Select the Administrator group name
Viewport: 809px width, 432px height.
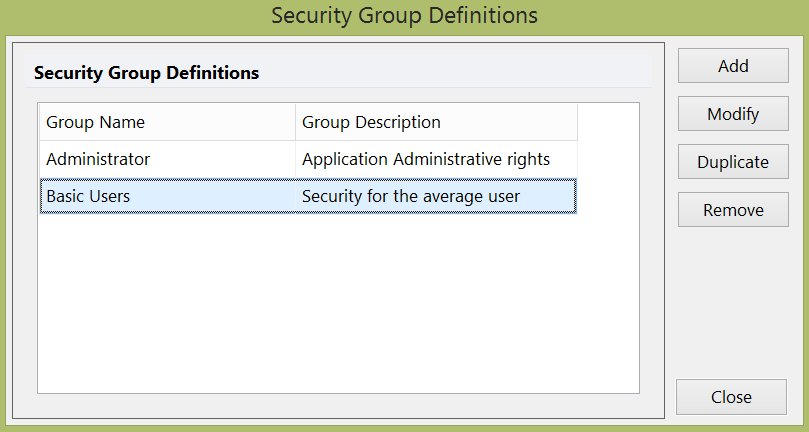[98, 159]
